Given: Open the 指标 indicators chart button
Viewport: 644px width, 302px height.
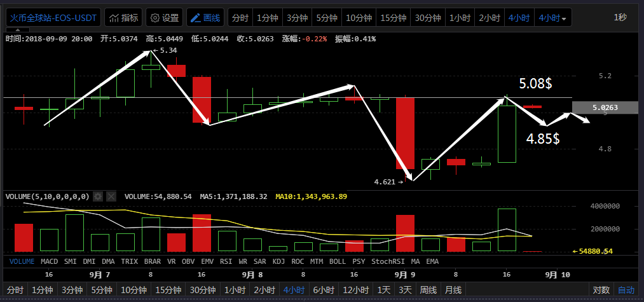Looking at the screenshot, I should pyautogui.click(x=123, y=18).
